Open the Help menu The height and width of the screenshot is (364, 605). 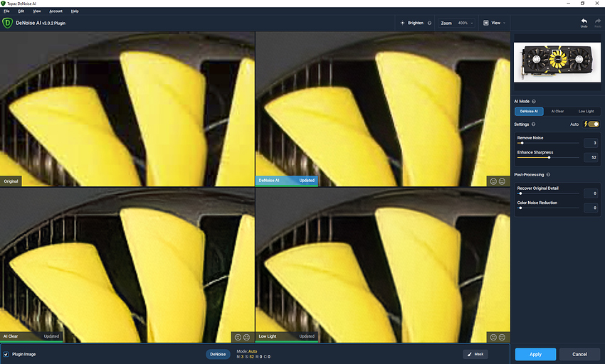(x=75, y=11)
